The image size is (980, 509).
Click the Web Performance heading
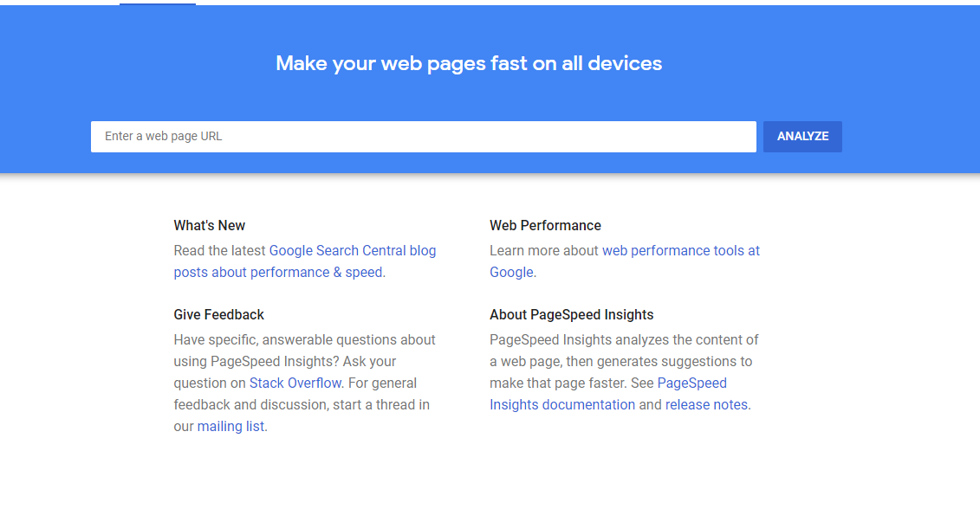pos(545,226)
